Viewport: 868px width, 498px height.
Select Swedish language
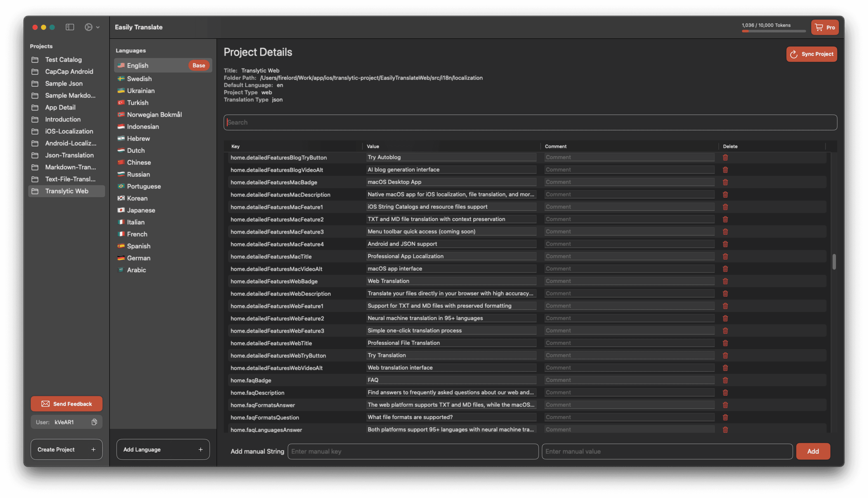tap(163, 79)
